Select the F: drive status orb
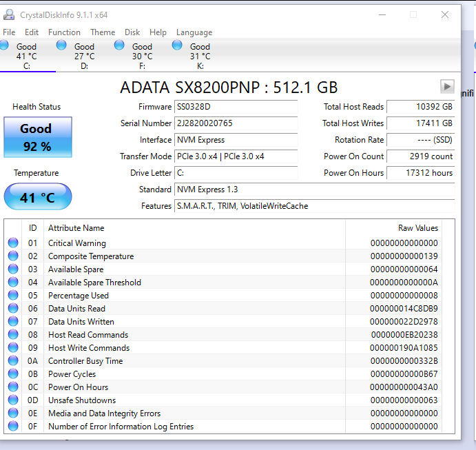 point(120,45)
